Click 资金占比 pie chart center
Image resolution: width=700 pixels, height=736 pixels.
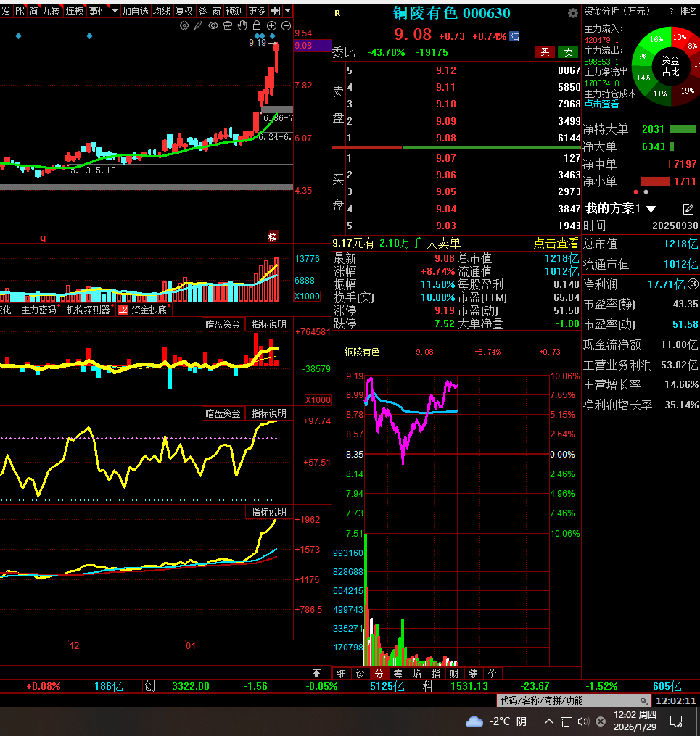click(670, 66)
